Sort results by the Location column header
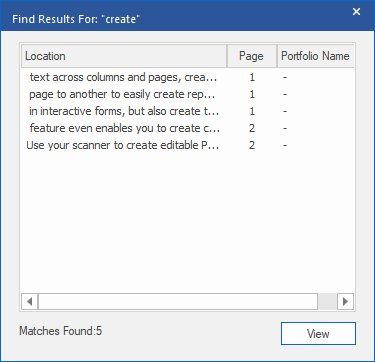The image size is (375, 362). coord(124,56)
